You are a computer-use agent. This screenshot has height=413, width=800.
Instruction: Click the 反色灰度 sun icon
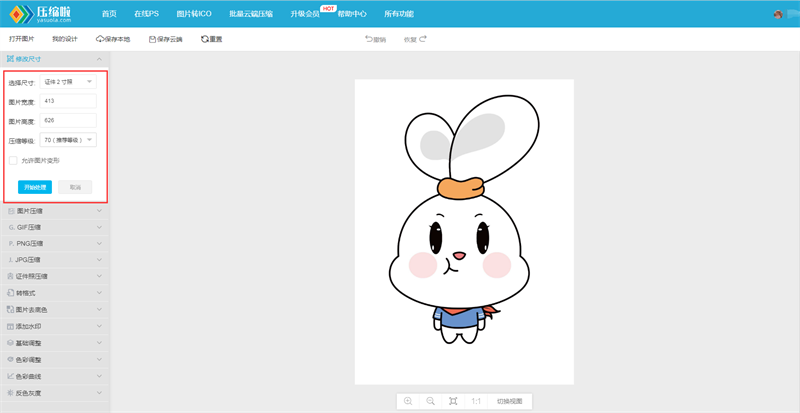pos(10,393)
